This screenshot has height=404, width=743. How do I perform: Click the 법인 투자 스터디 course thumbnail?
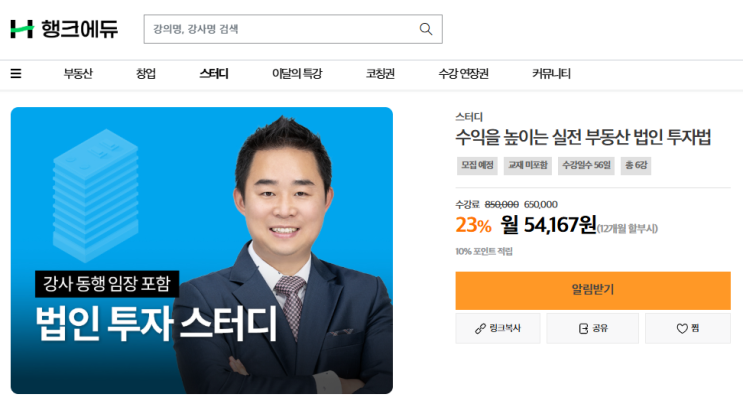pos(202,250)
